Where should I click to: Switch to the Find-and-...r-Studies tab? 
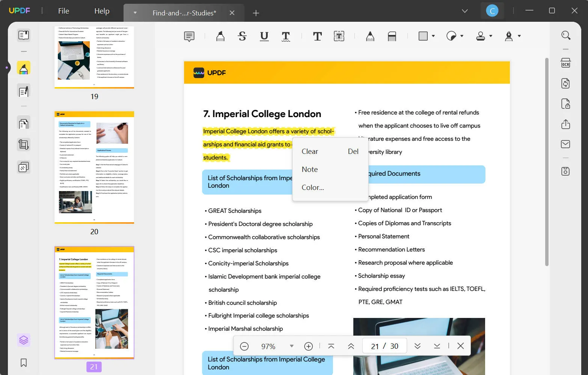pos(184,13)
